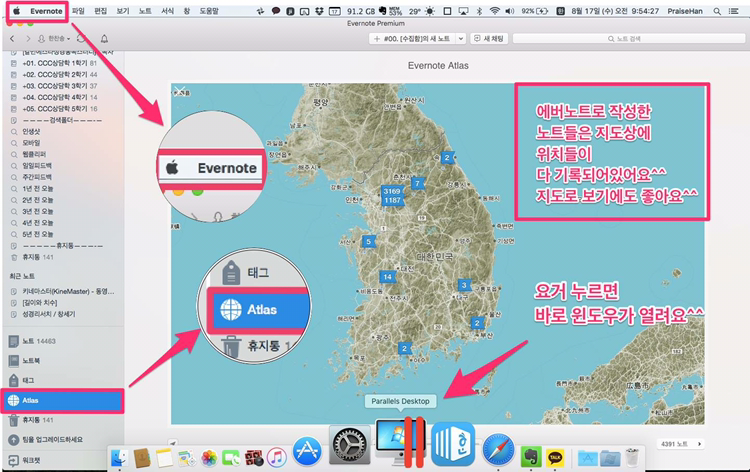The image size is (750, 472).
Task: Select the 검색폴더 divider note shortcut
Action: 62,121
